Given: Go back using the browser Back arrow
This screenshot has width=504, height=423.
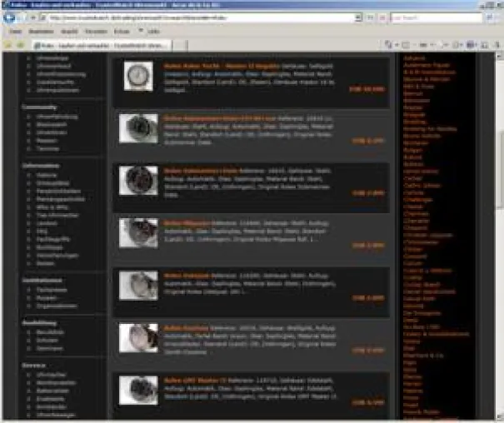Looking at the screenshot, I should coord(8,17).
